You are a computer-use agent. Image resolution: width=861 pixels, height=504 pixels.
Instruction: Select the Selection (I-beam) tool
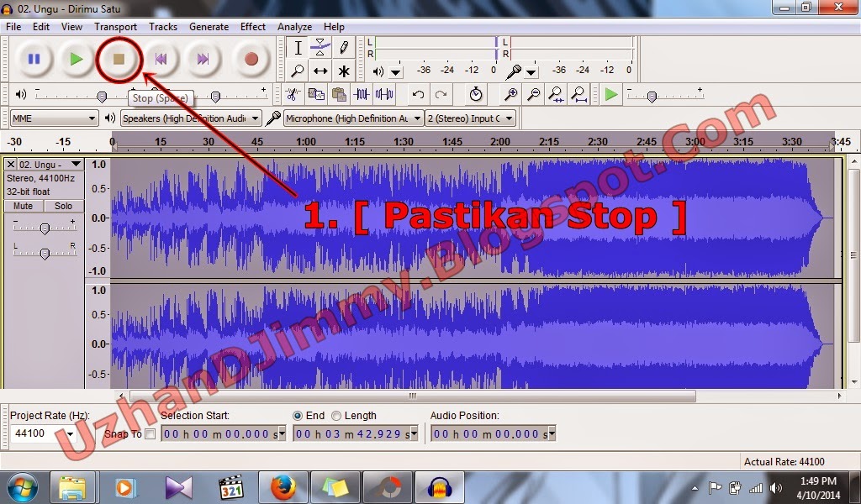pyautogui.click(x=298, y=48)
